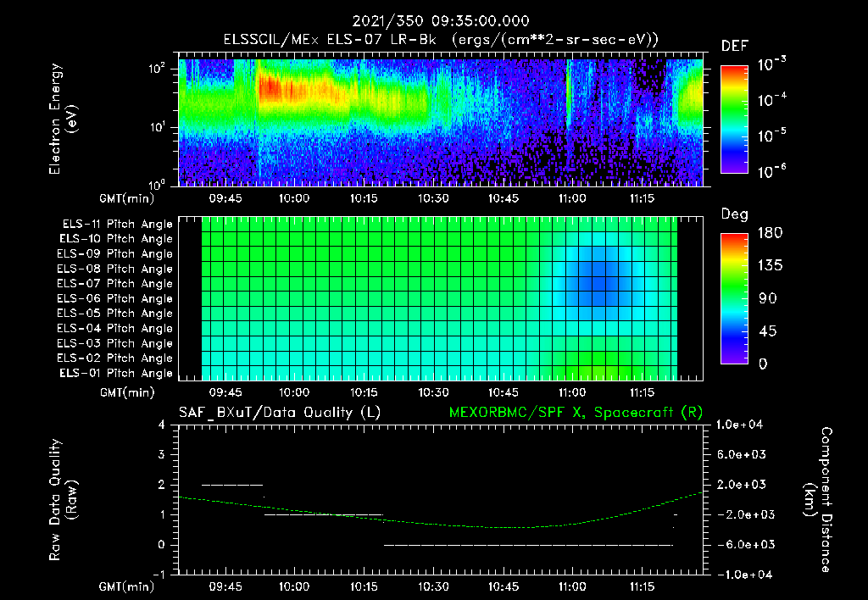
Task: Click the 10^2 electron energy axis tick label
Action: (157, 69)
